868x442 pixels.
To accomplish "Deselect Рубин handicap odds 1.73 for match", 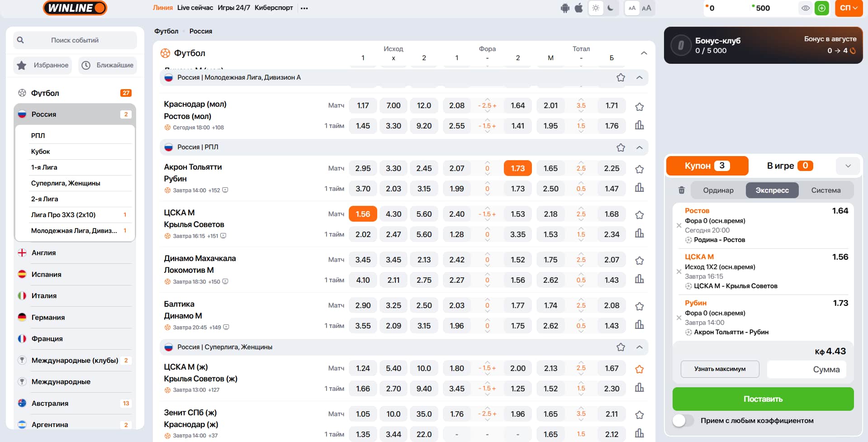I will (518, 168).
